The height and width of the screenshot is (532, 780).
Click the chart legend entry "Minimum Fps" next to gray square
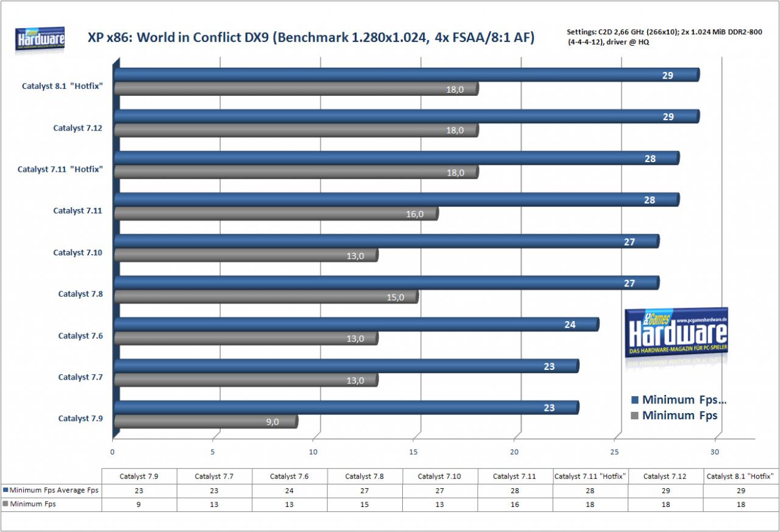pos(679,416)
